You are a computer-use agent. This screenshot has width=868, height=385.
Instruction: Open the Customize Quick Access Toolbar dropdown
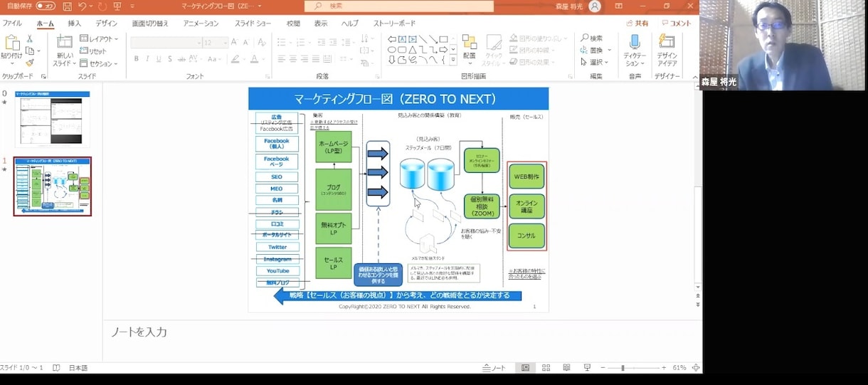tap(132, 6)
